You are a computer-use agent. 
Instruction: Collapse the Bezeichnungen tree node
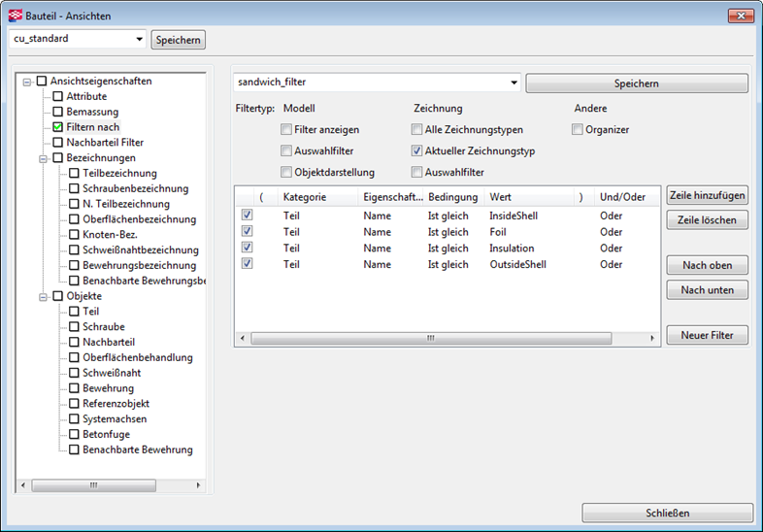pyautogui.click(x=44, y=157)
